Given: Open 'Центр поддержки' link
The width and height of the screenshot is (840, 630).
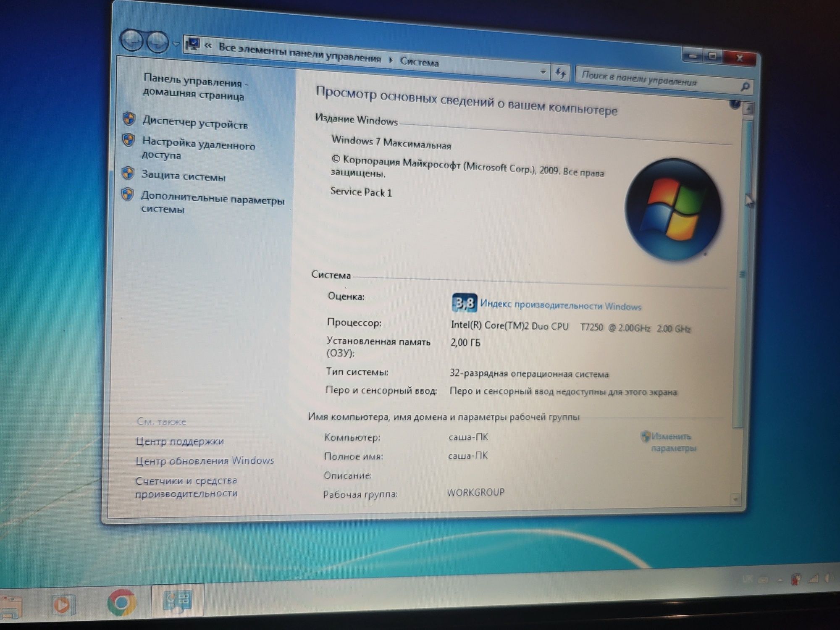Looking at the screenshot, I should [180, 441].
